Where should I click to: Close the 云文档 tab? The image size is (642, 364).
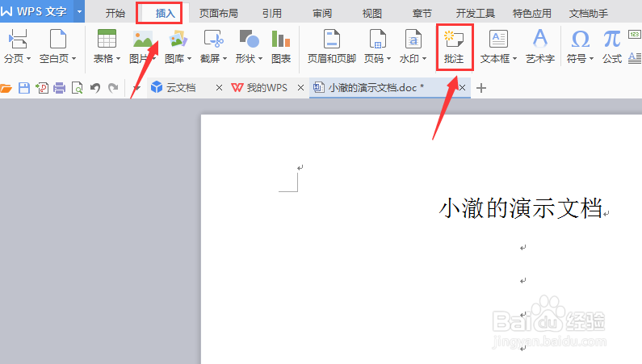pyautogui.click(x=219, y=87)
